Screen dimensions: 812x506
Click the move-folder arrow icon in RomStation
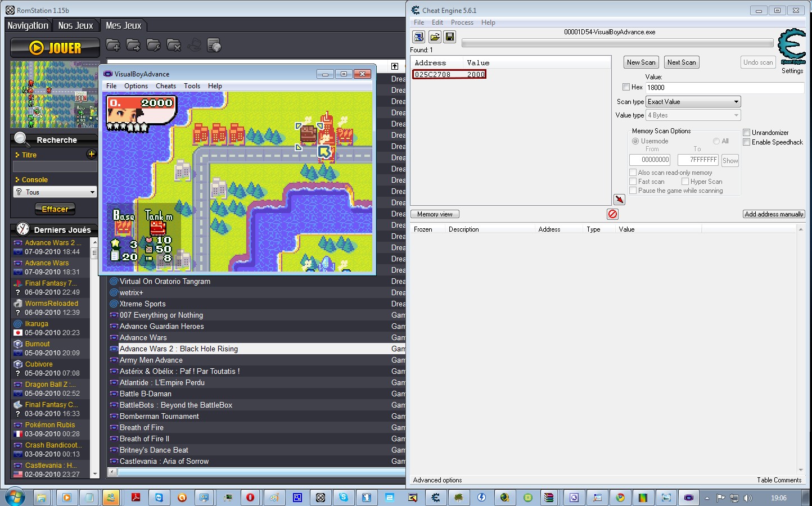click(x=133, y=45)
